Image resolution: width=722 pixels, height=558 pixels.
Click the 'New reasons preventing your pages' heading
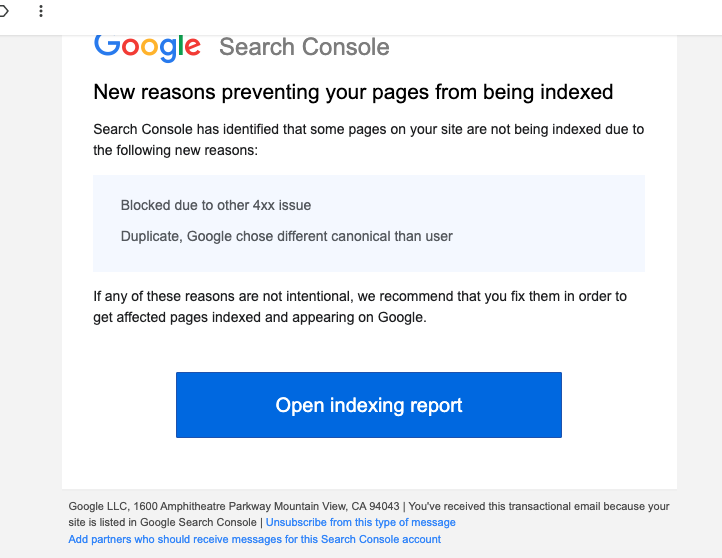point(353,93)
